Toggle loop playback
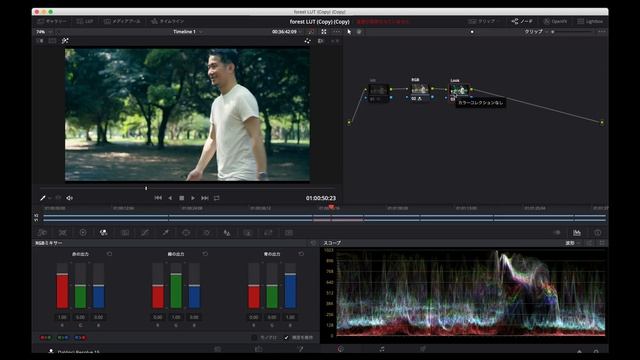The image size is (640, 360). pos(217,198)
